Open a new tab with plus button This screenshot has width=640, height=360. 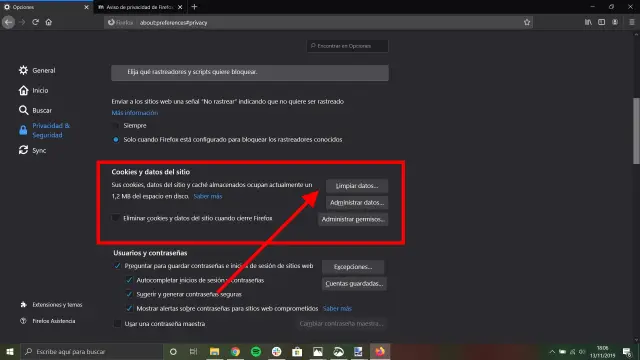pyautogui.click(x=194, y=7)
